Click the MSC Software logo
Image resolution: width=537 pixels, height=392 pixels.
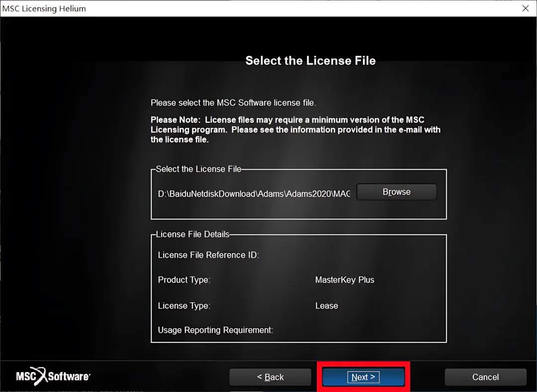53,376
